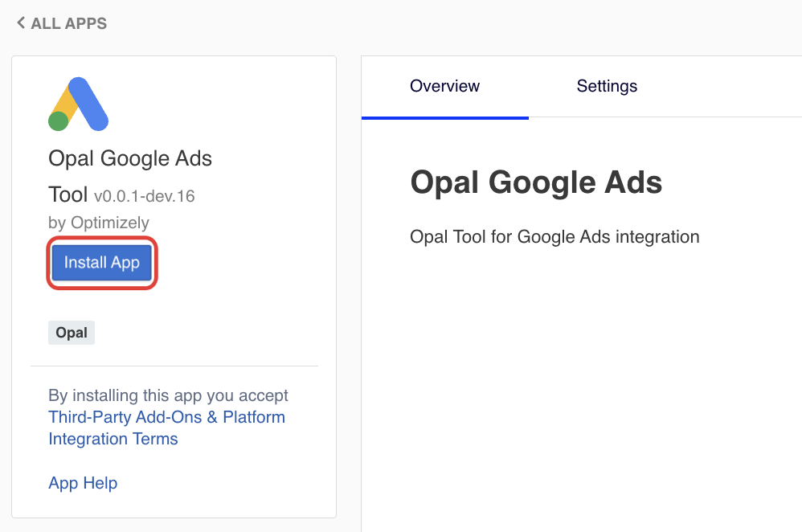The image size is (802, 532).
Task: Go back to ALL APPS list
Action: pos(68,23)
